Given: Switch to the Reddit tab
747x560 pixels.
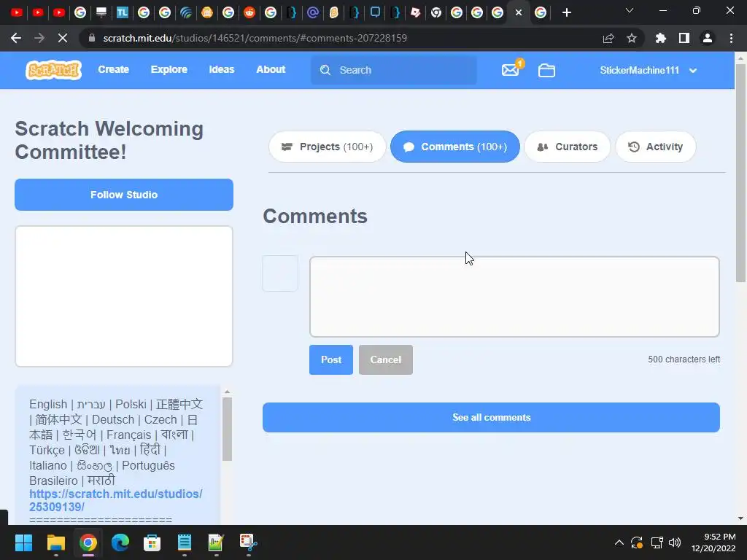Looking at the screenshot, I should pyautogui.click(x=249, y=12).
